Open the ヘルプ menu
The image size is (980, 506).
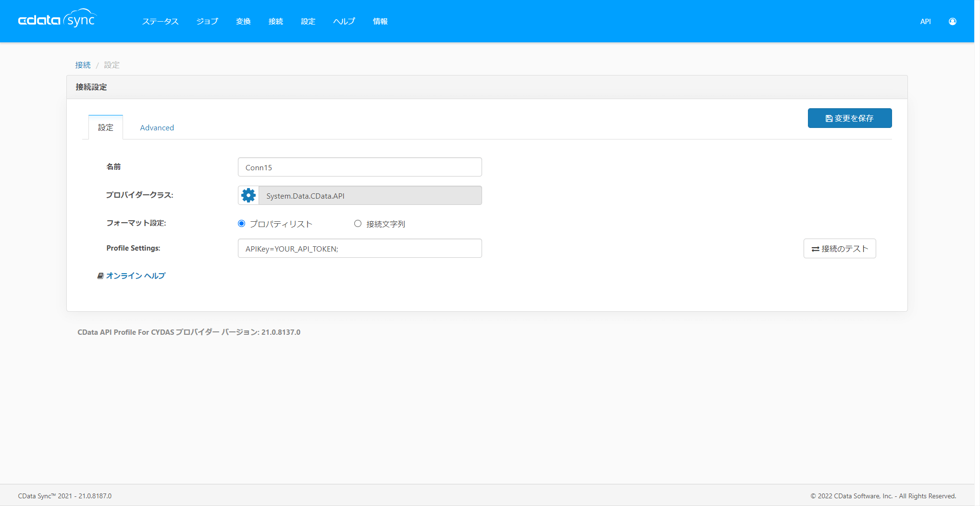coord(344,22)
